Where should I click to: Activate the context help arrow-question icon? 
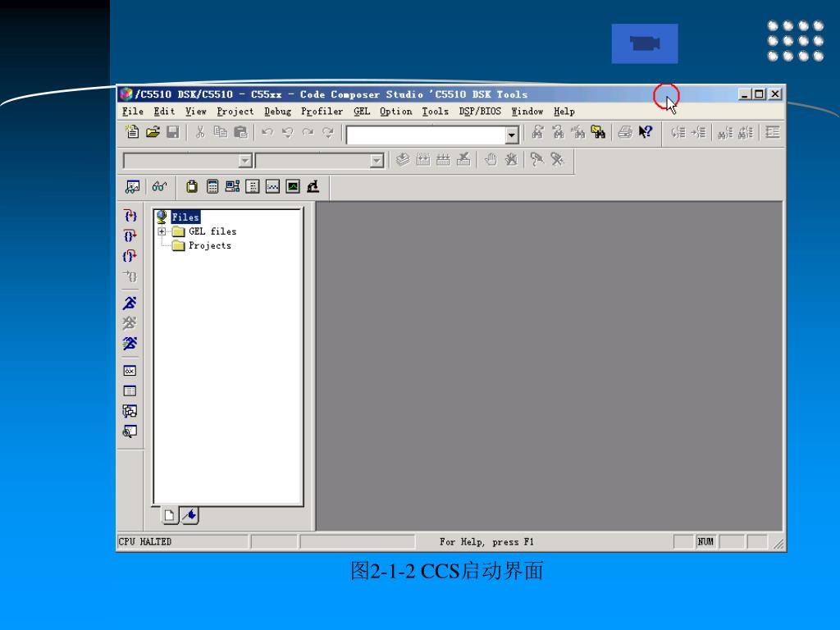point(645,132)
